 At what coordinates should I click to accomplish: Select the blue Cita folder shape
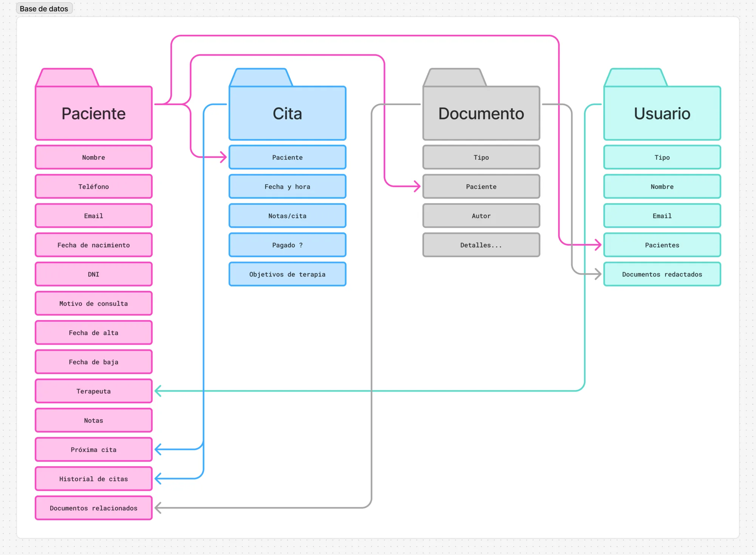pyautogui.click(x=287, y=104)
